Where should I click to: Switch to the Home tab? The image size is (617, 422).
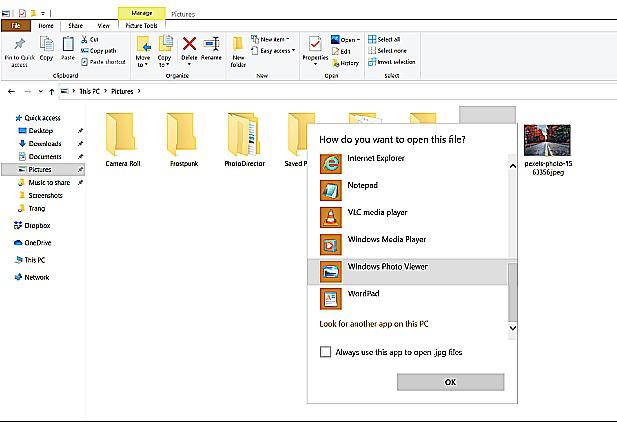click(x=46, y=26)
